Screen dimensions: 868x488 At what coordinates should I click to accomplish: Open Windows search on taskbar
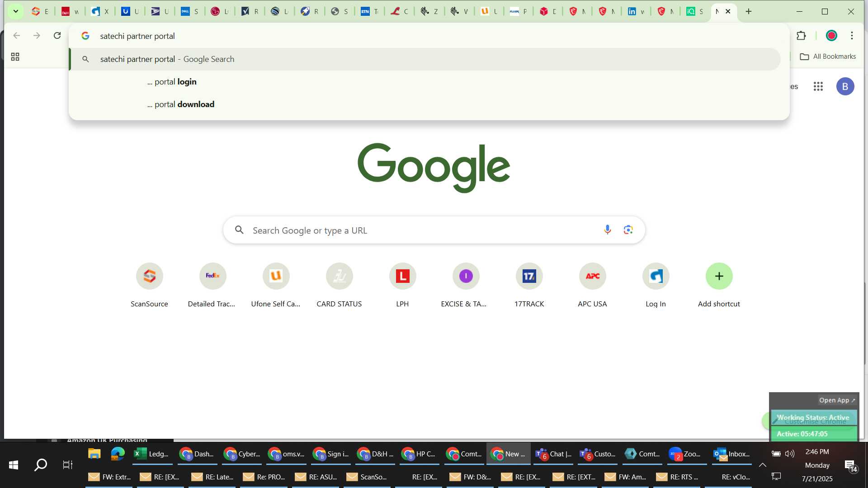41,465
